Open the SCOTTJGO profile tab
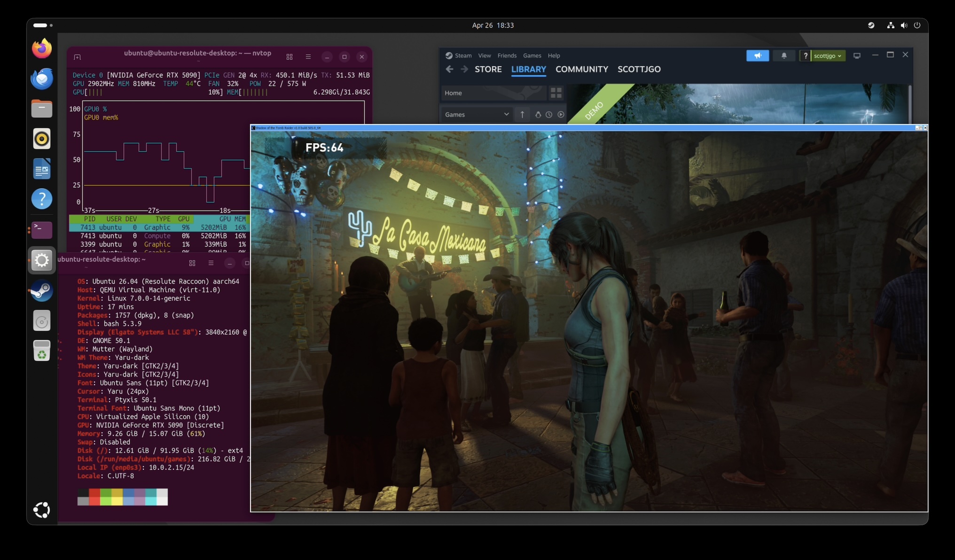The image size is (955, 560). coord(639,69)
